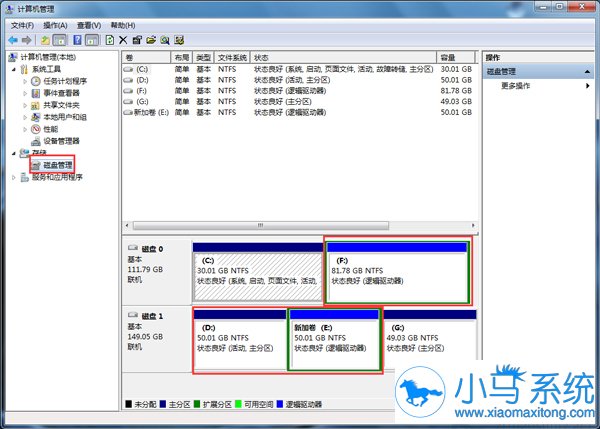This screenshot has height=429, width=600.
Task: Click the Up one level toolbar icon
Action: click(46, 40)
